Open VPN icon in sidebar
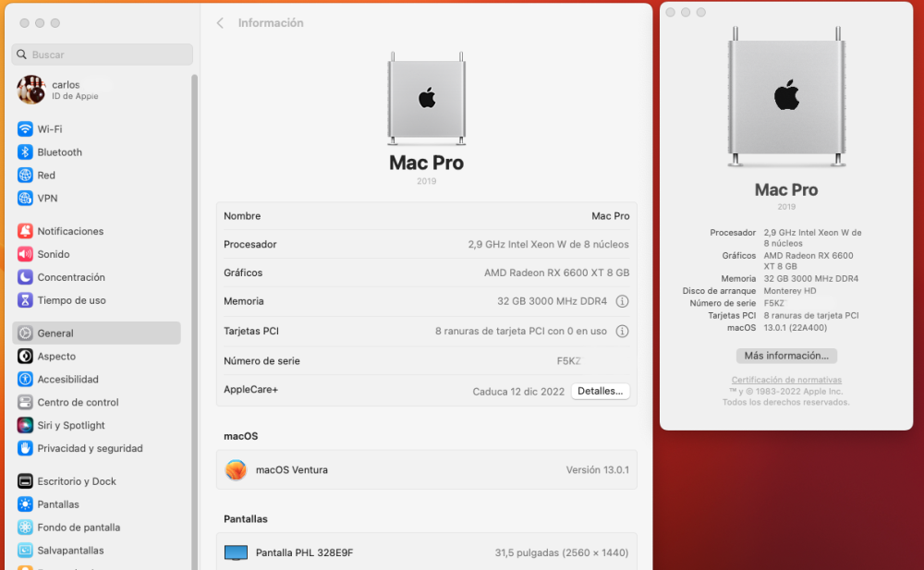The image size is (924, 570). click(x=25, y=198)
